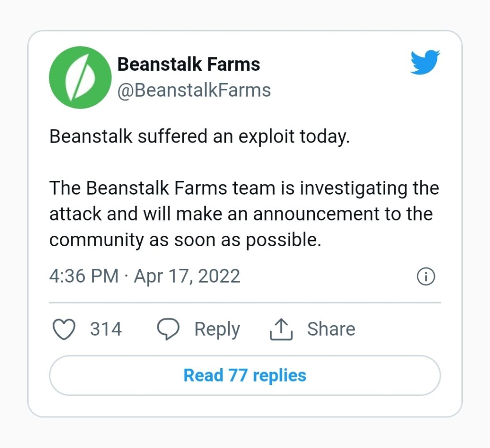This screenshot has width=490, height=448.
Task: Click the line "community as soon as possible"
Action: point(185,240)
